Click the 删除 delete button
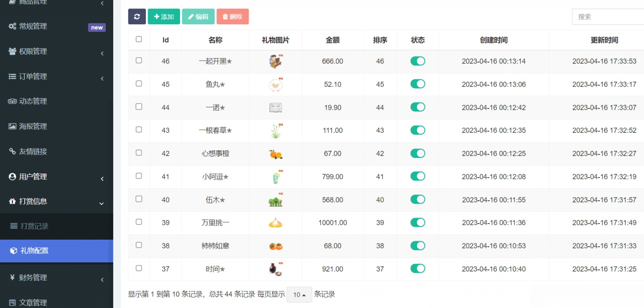 coord(233,17)
